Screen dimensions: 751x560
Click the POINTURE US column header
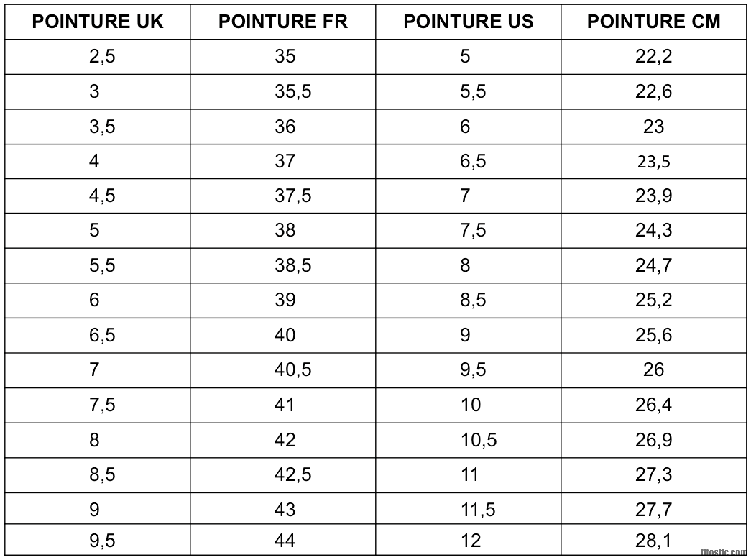[468, 22]
